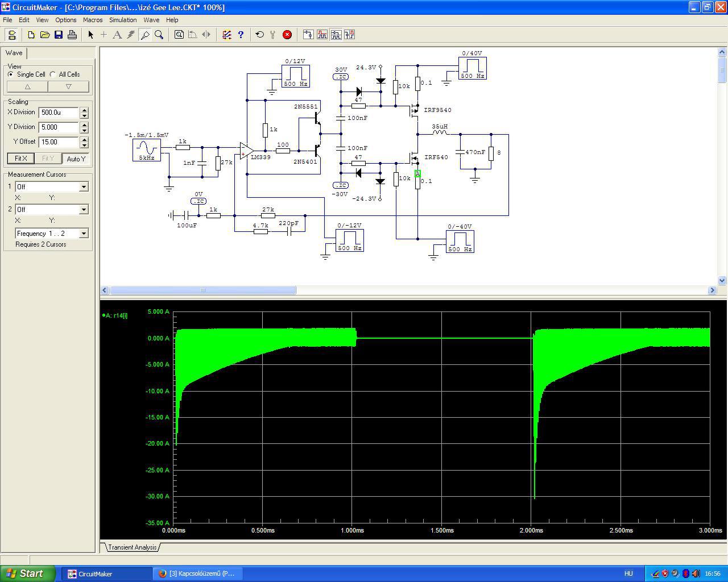The height and width of the screenshot is (582, 728).
Task: Open the File menu
Action: tap(7, 20)
